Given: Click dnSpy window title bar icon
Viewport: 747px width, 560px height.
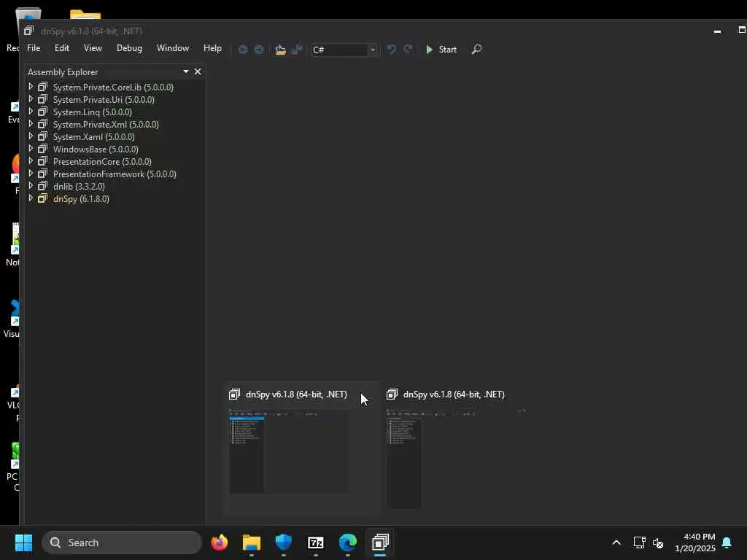Looking at the screenshot, I should click(29, 31).
